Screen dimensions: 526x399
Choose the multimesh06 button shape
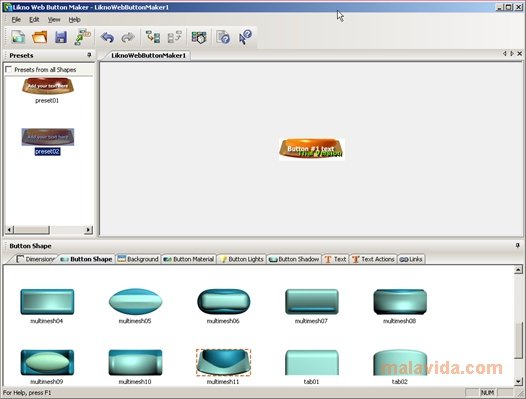click(x=223, y=301)
